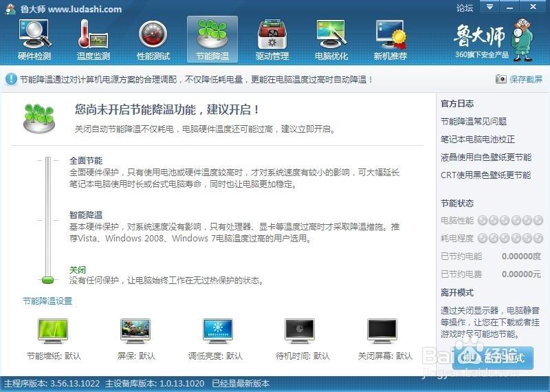Click 关闭屏幕: 默认 label

[x=385, y=356]
